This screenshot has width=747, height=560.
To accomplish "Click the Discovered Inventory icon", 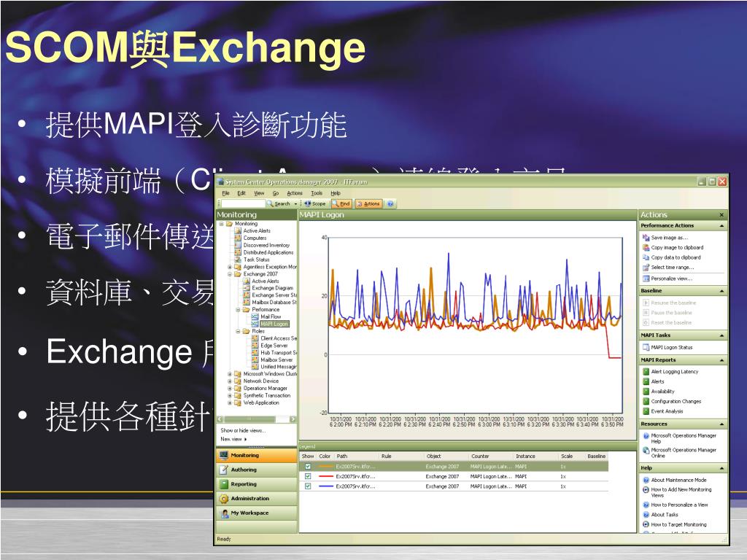I will coord(238,245).
